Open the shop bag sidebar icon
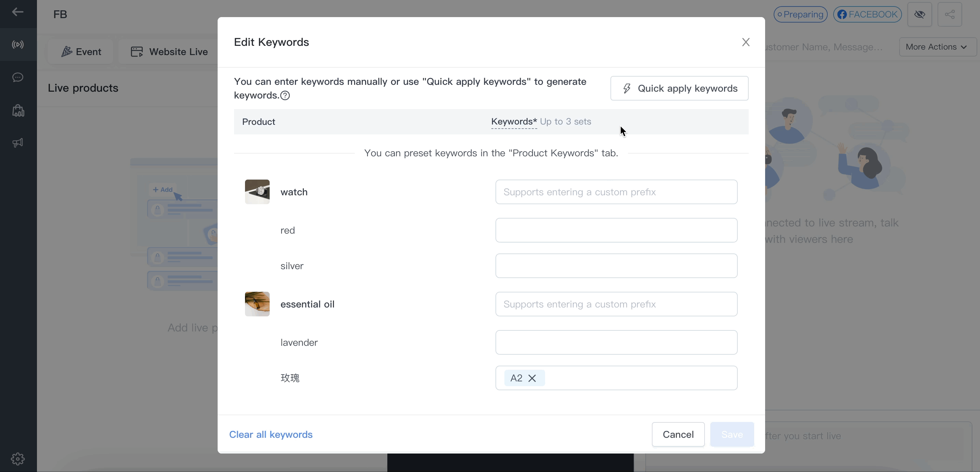The height and width of the screenshot is (472, 980). tap(18, 111)
